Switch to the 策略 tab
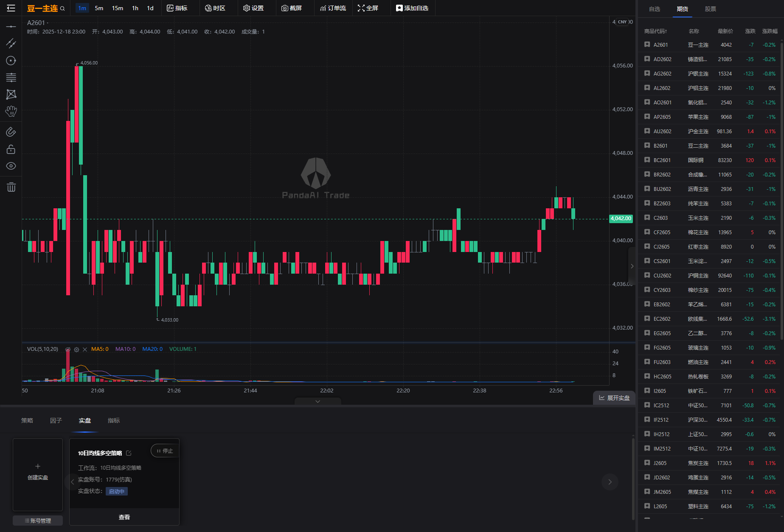The image size is (784, 532). 27,420
